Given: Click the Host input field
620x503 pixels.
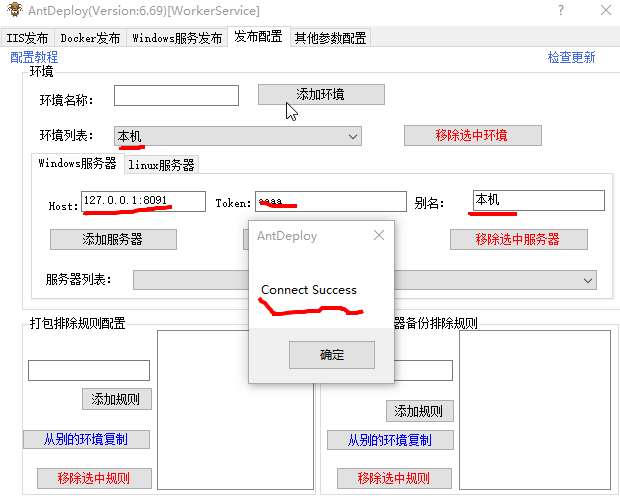Looking at the screenshot, I should click(x=144, y=201).
